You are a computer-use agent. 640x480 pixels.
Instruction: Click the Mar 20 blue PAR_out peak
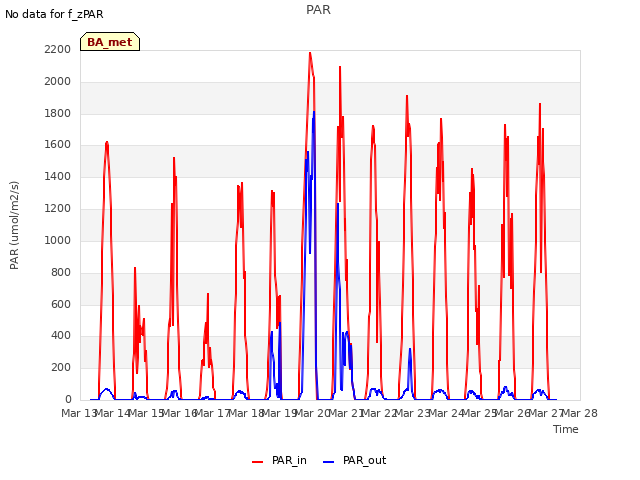[313, 113]
